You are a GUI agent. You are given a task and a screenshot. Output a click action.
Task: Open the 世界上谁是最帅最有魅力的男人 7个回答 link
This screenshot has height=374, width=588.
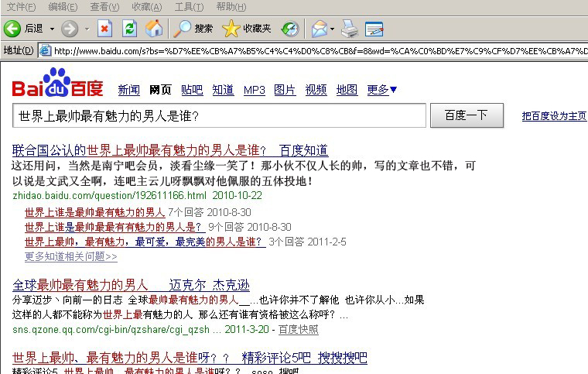95,212
